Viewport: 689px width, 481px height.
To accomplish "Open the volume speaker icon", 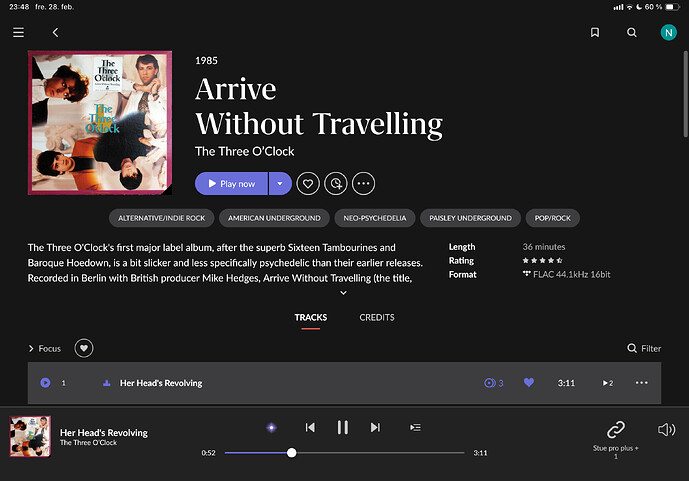I will coord(666,430).
